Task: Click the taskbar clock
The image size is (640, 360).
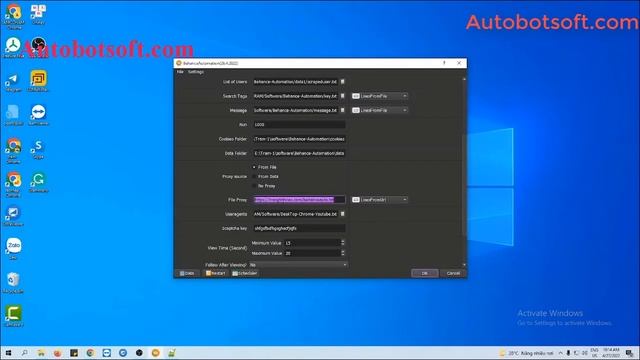Action: coord(611,353)
